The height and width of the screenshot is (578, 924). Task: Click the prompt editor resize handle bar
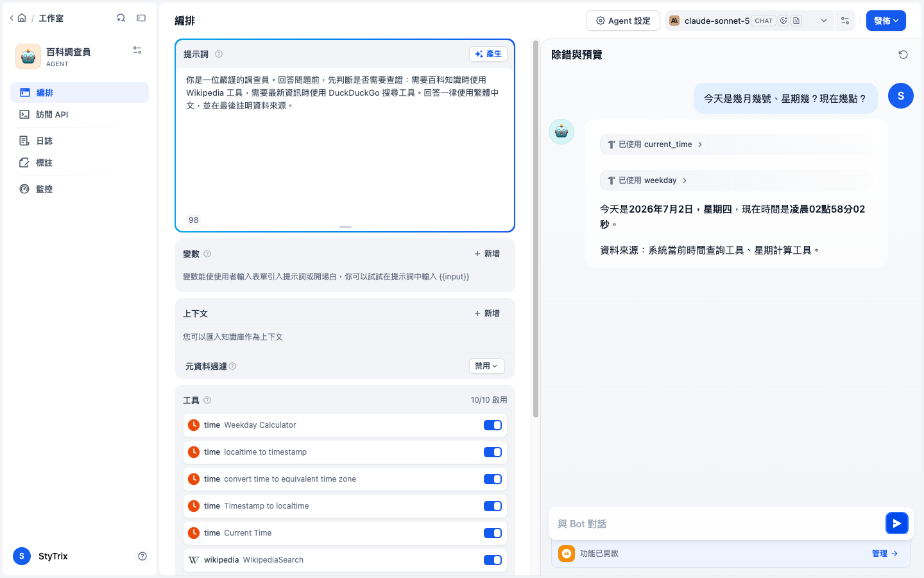point(345,227)
